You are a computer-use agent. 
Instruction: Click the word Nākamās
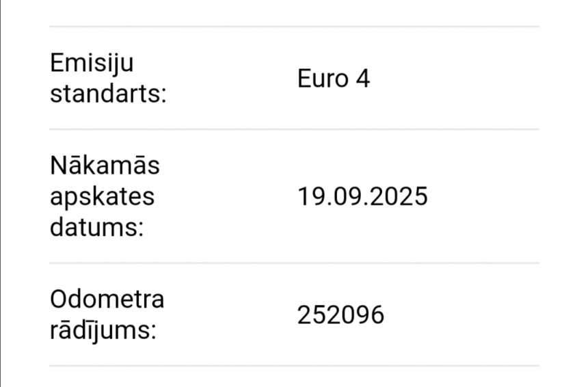(105, 165)
